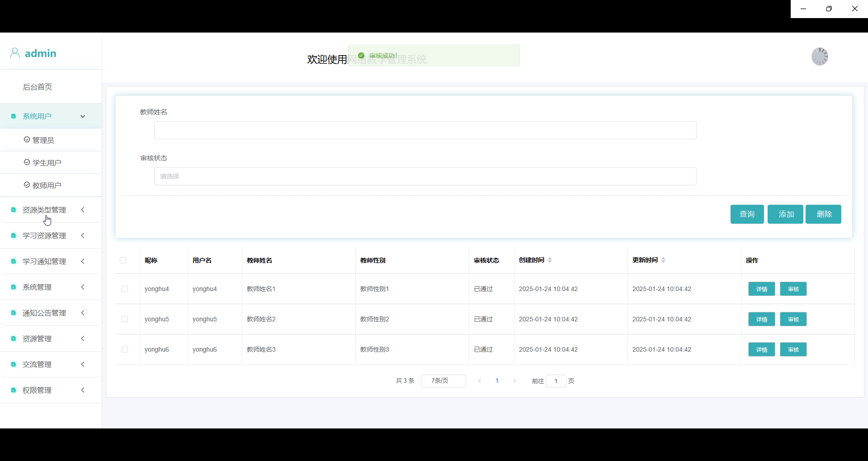
Task: Expand the 资源管理 chevron
Action: (83, 339)
